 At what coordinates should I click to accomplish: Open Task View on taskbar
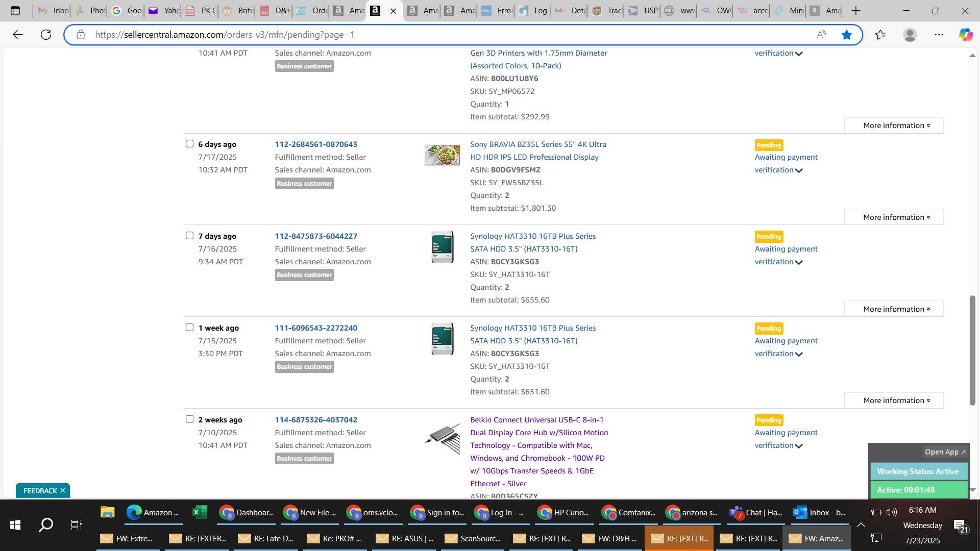[77, 524]
